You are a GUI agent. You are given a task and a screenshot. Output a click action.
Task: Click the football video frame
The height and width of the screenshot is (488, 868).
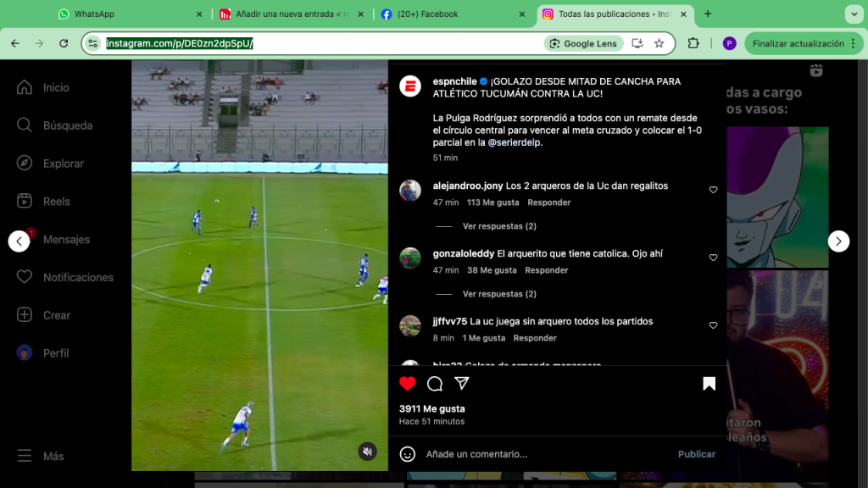tap(259, 265)
